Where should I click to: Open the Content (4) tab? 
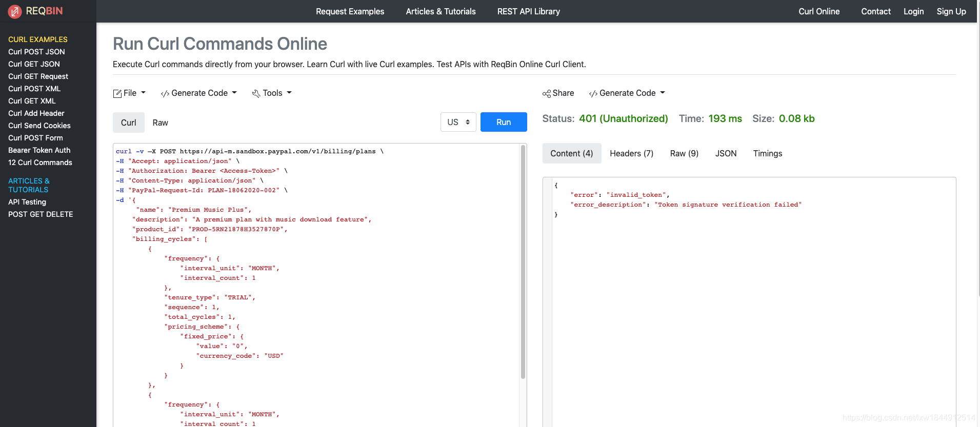click(x=572, y=153)
